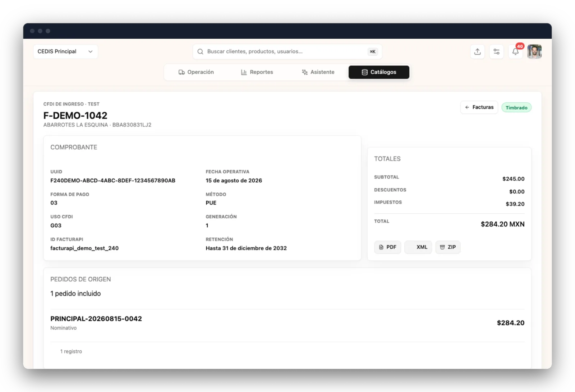Click the taxes amount $39.20
The image size is (575, 392).
[x=515, y=204]
